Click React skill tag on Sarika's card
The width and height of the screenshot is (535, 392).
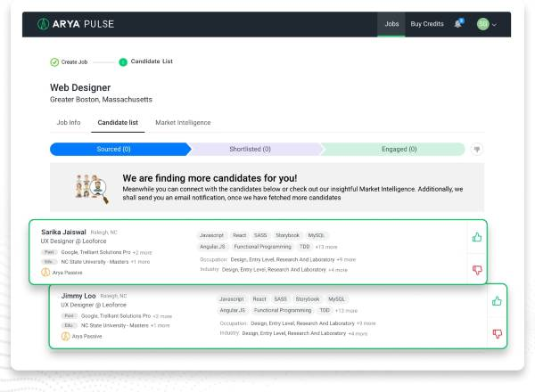point(239,235)
